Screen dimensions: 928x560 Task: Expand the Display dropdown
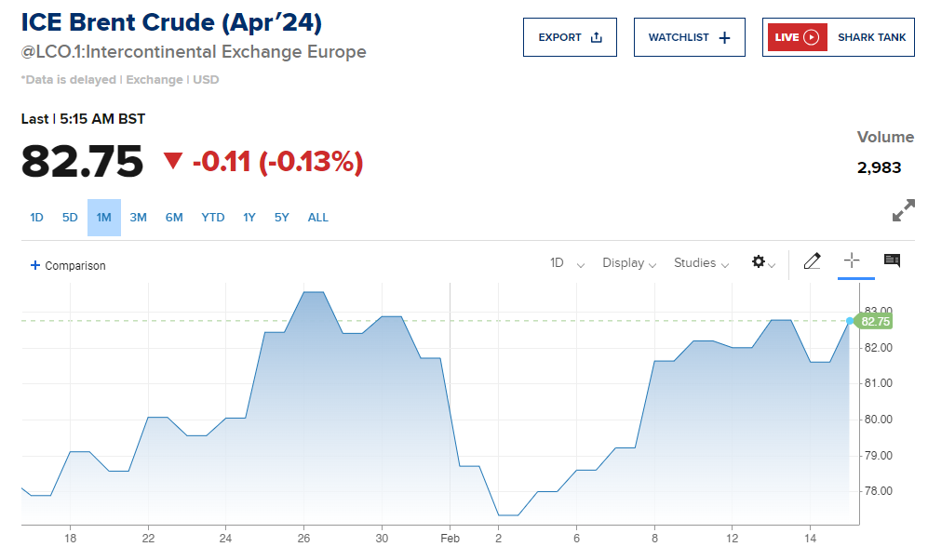pos(629,263)
